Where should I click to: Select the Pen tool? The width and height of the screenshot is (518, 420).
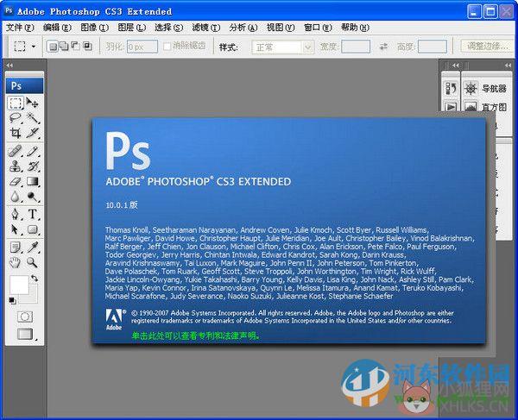pos(16,214)
